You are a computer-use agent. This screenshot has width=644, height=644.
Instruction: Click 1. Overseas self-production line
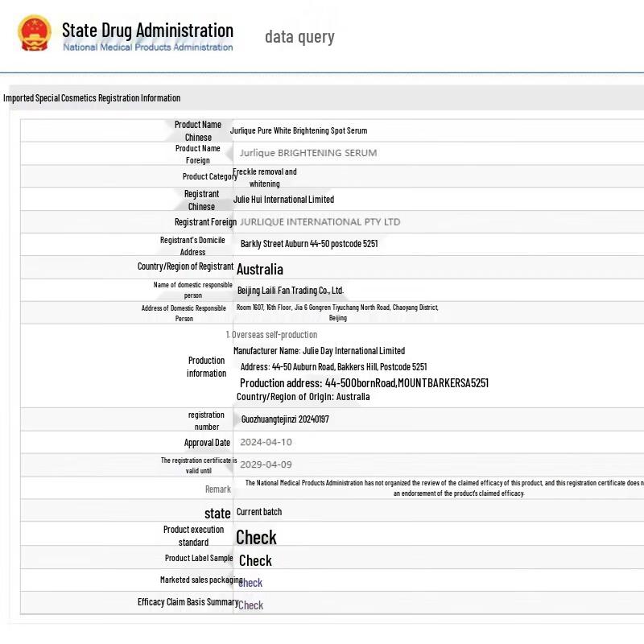pos(271,335)
